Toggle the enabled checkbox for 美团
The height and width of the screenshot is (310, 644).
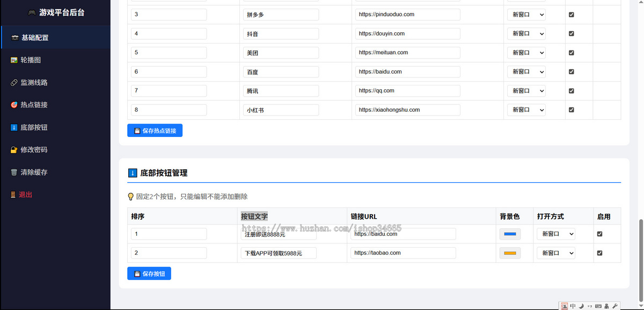[x=571, y=53]
